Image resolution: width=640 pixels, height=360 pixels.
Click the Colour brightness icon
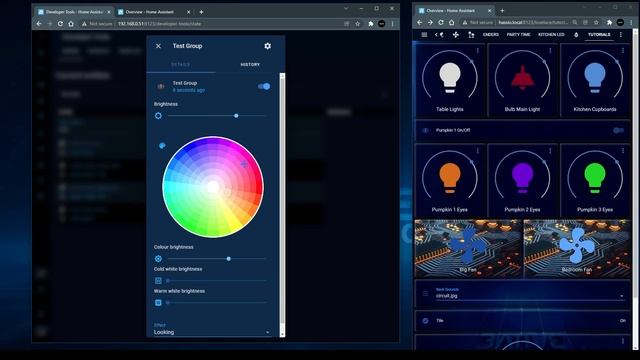[x=158, y=259]
